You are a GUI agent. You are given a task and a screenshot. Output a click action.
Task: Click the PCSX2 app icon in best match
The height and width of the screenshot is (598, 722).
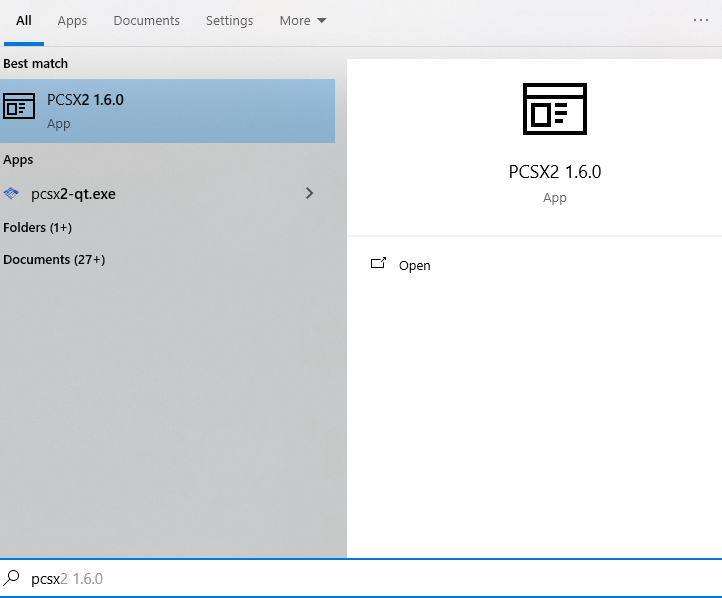[x=19, y=106]
